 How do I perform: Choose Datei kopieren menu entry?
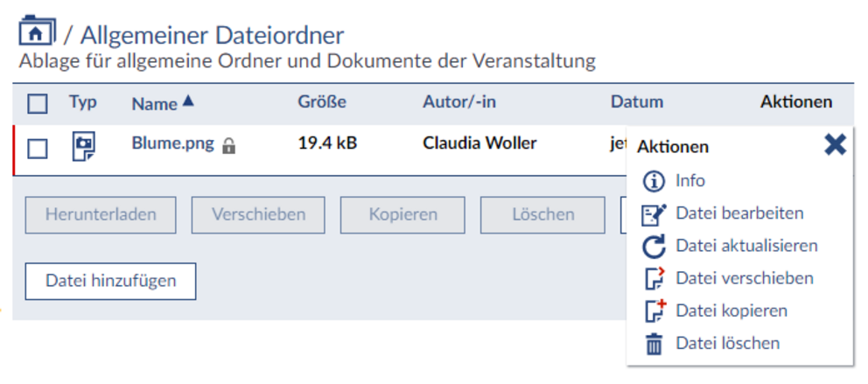(731, 311)
